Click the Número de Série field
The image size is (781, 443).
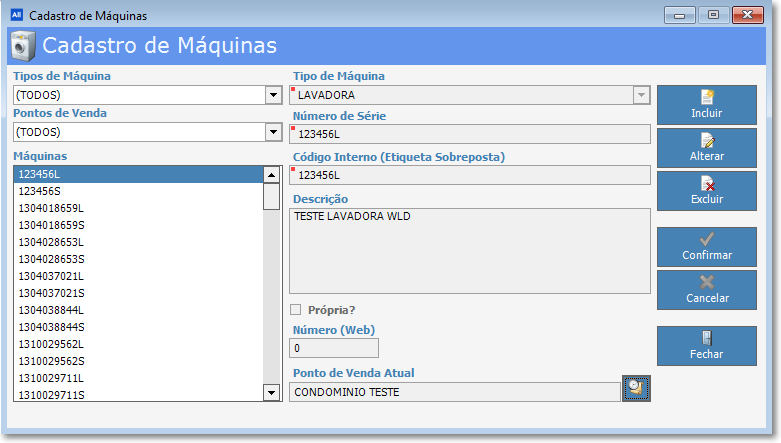click(470, 134)
